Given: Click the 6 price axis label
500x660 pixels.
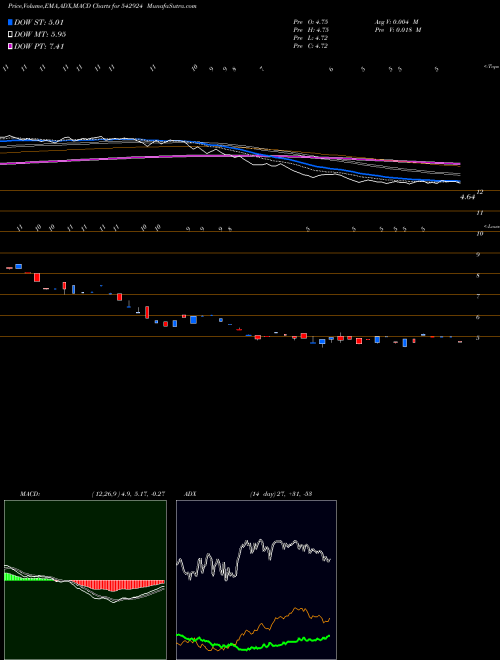Looking at the screenshot, I should coord(478,317).
